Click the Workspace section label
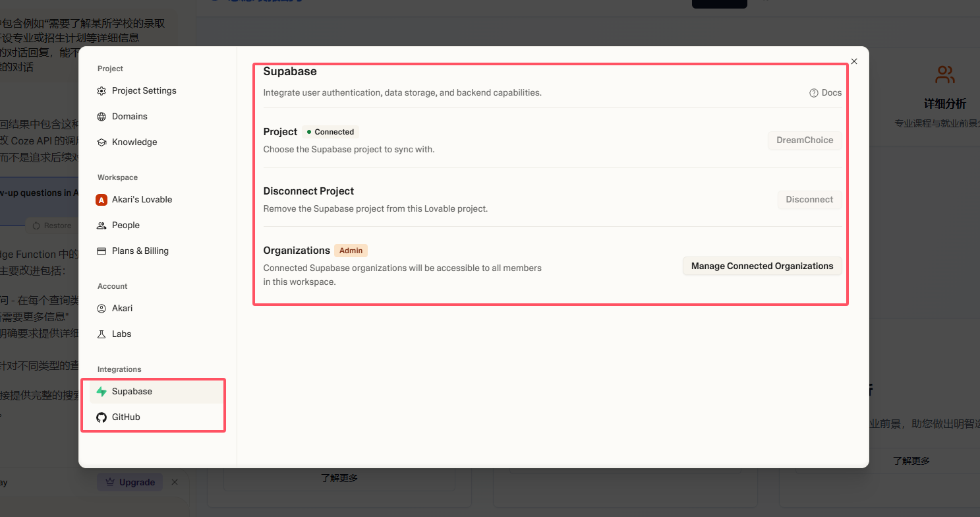 pyautogui.click(x=117, y=177)
